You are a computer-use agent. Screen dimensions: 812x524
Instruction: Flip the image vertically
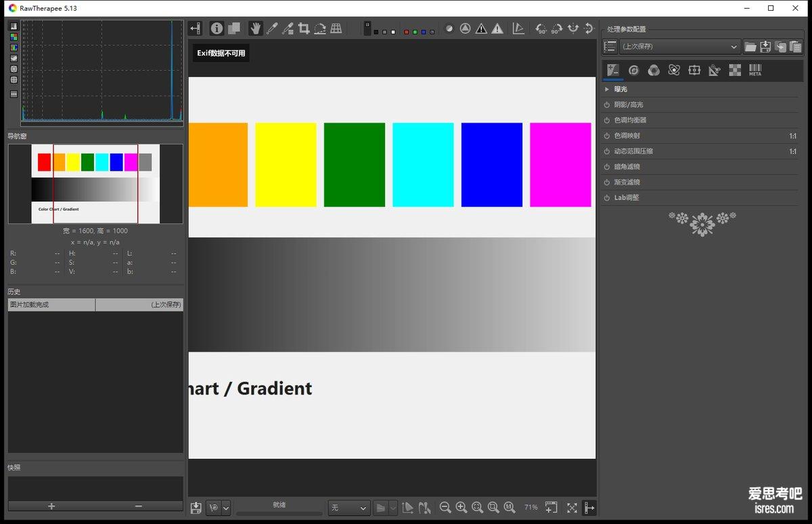coord(589,28)
